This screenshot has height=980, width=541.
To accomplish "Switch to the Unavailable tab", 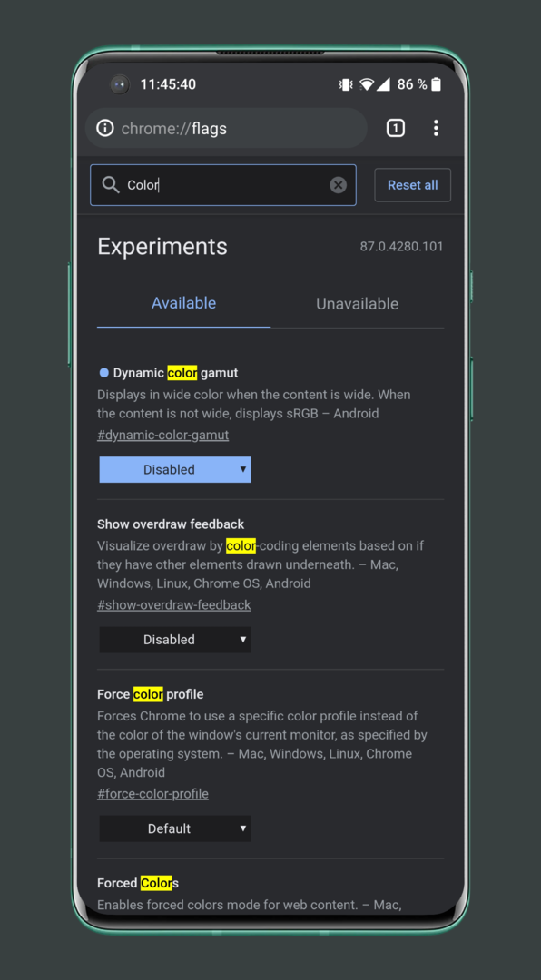I will pyautogui.click(x=357, y=304).
